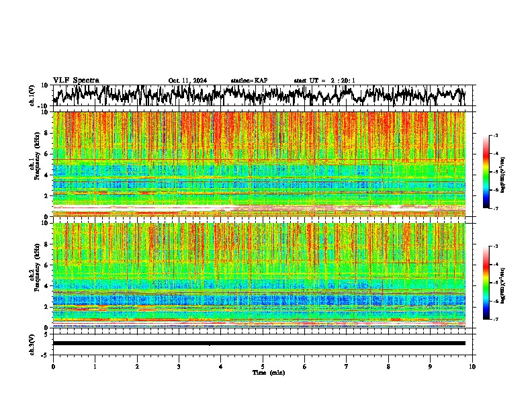
Task: Click tick label 5 on Time axis
Action: click(263, 367)
